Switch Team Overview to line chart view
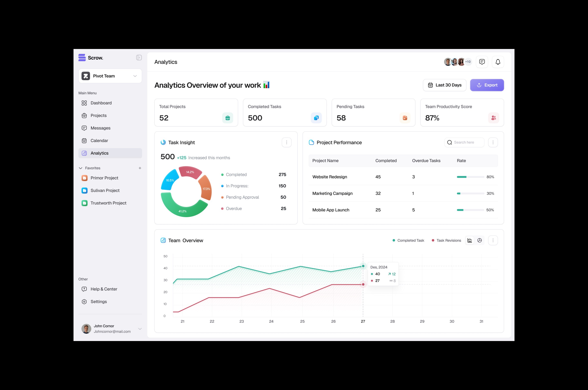Image resolution: width=588 pixels, height=390 pixels. [470, 240]
